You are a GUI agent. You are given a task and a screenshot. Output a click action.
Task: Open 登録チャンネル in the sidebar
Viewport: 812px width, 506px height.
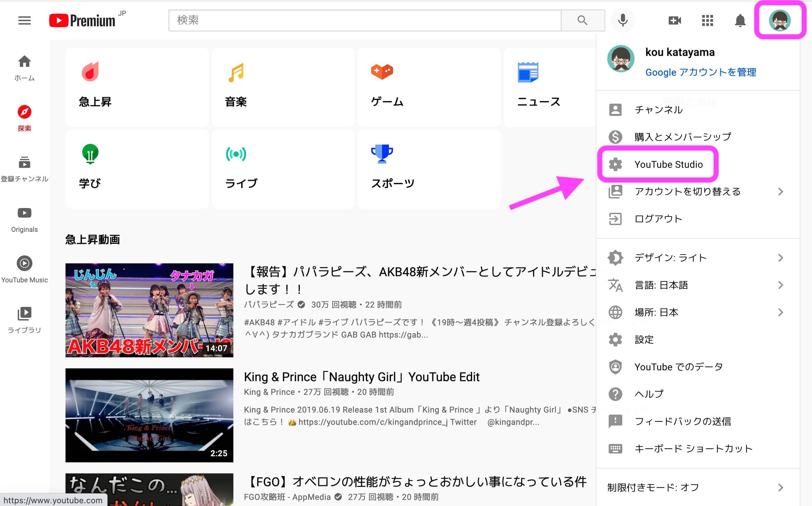click(25, 169)
